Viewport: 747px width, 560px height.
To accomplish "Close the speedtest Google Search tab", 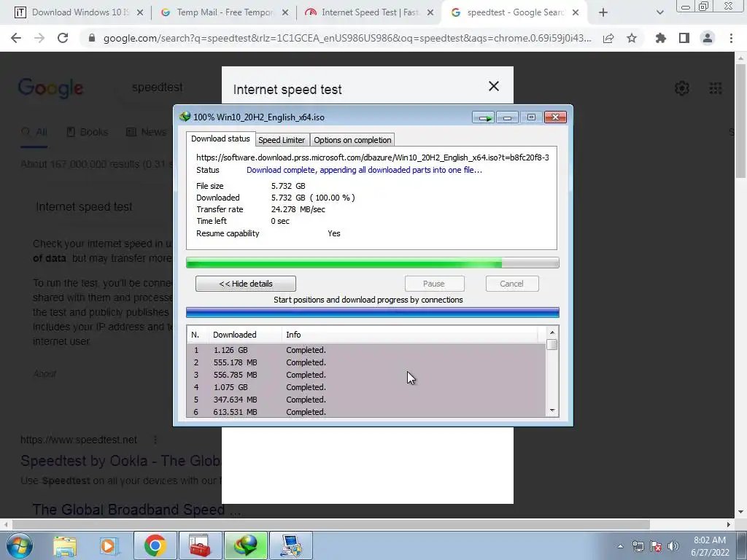I will 576,13.
